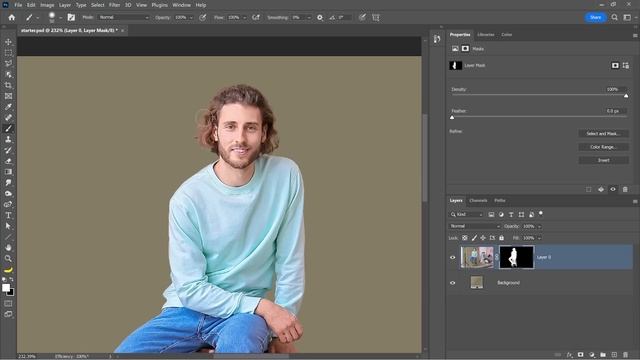The height and width of the screenshot is (360, 640).
Task: Hide Layer 0 visibility eye
Action: tap(452, 257)
